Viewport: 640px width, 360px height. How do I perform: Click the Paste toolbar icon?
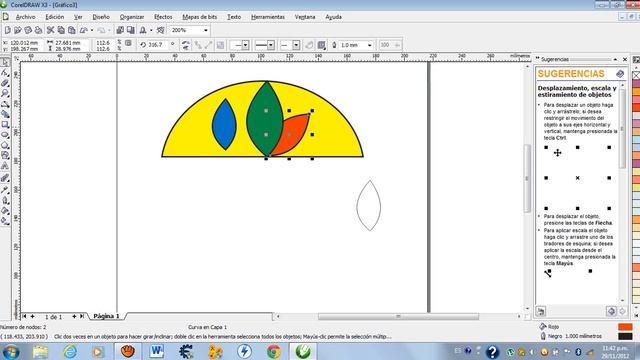point(71,30)
